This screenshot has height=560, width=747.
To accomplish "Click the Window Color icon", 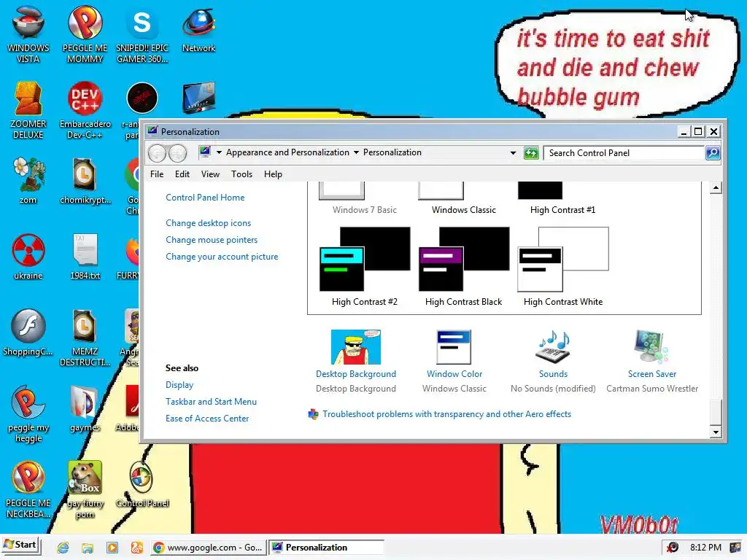I will pos(454,347).
